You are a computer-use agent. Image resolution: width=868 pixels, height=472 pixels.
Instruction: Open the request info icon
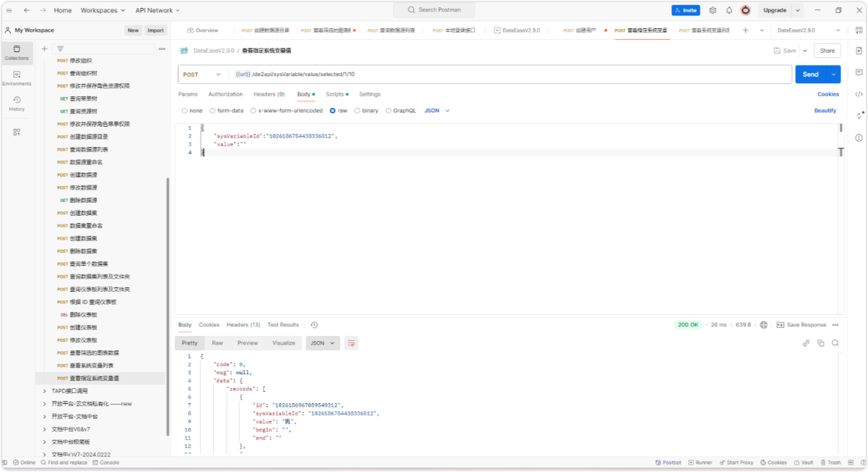[859, 138]
